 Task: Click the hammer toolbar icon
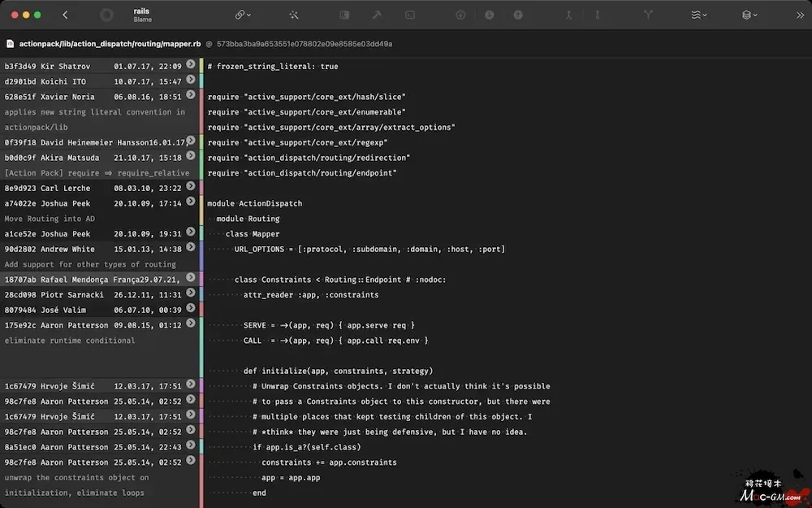pos(377,15)
